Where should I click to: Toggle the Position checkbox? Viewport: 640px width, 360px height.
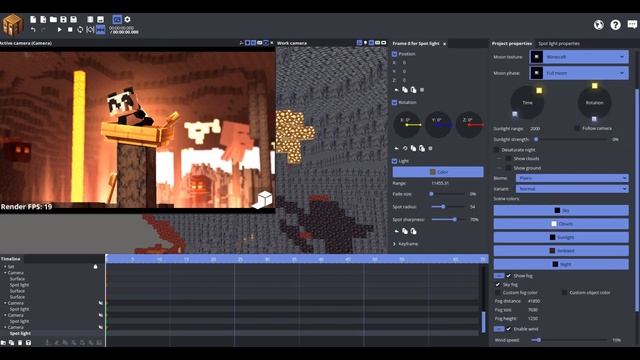(395, 54)
